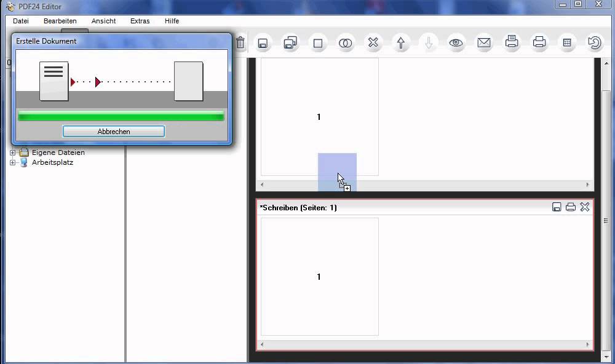The image size is (615, 364).
Task: Click the toolbar X close-documents icon
Action: pos(373,42)
